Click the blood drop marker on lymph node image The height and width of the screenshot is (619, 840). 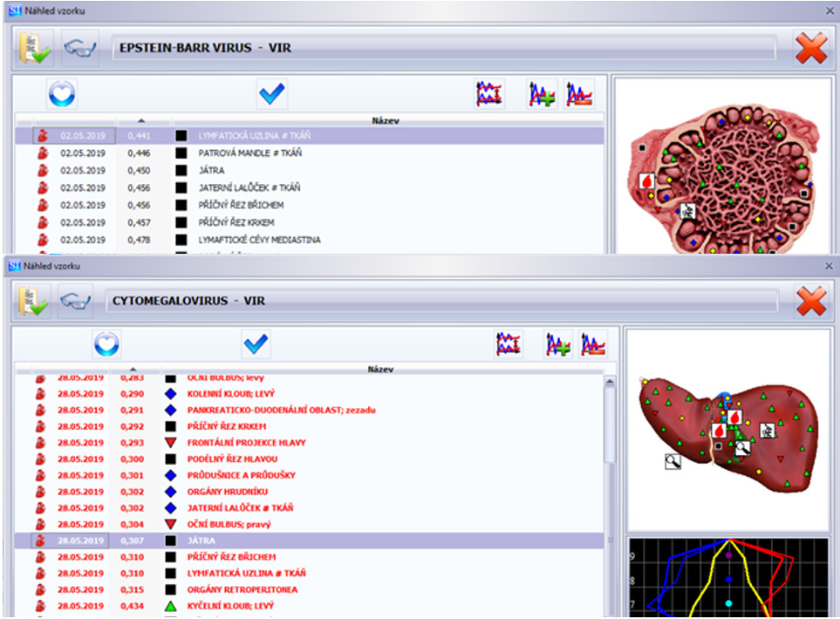pyautogui.click(x=647, y=181)
